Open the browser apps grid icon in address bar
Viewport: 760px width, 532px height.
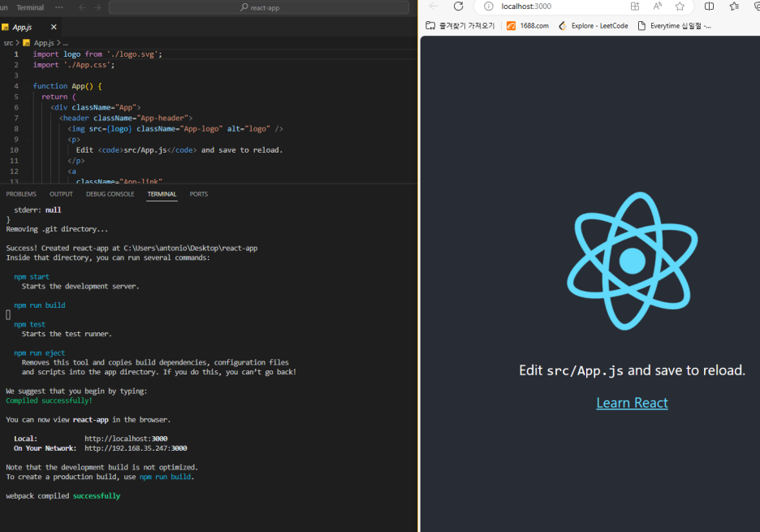pos(634,6)
